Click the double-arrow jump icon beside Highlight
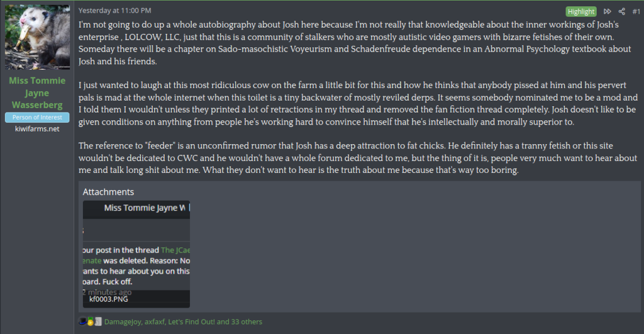 607,11
